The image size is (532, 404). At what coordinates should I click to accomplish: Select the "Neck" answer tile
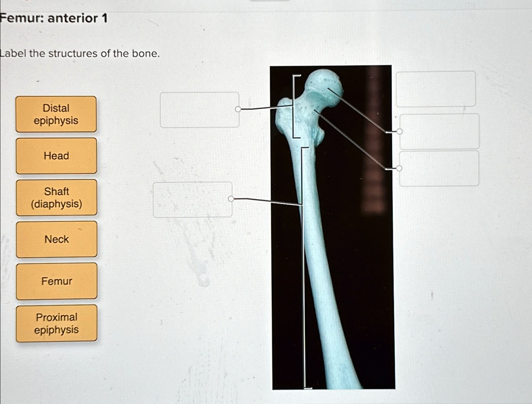coord(56,239)
